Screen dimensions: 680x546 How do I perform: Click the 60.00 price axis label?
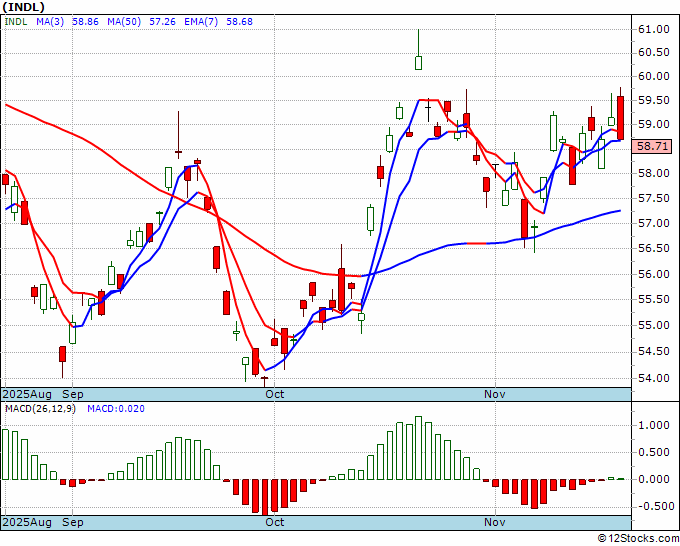[x=654, y=76]
